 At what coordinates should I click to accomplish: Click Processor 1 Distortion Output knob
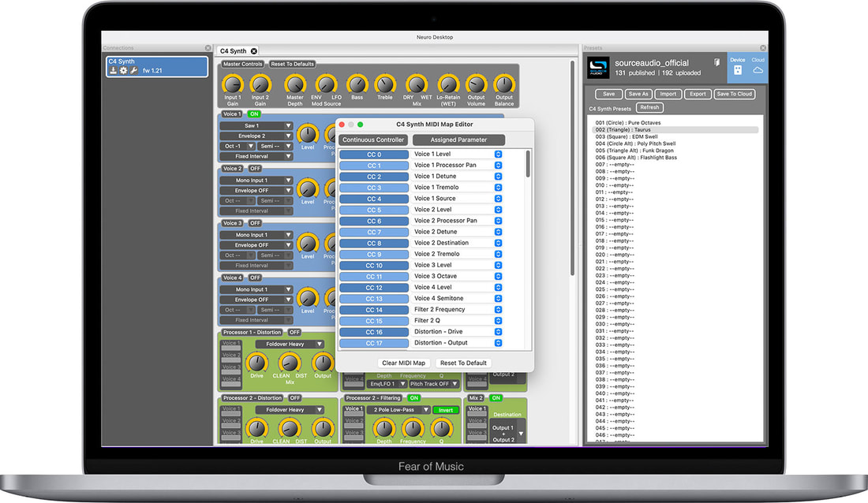[x=323, y=363]
